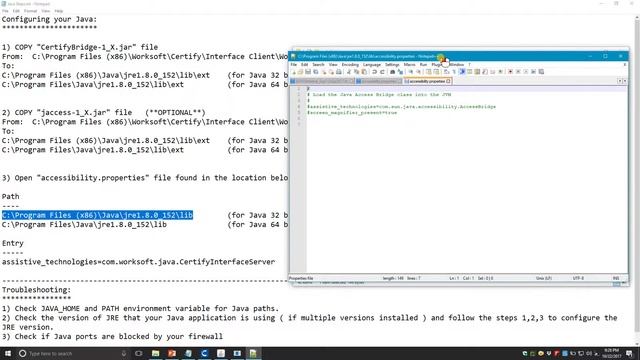Open Task View from the taskbar
This screenshot has width=640, height=360.
tap(139, 353)
